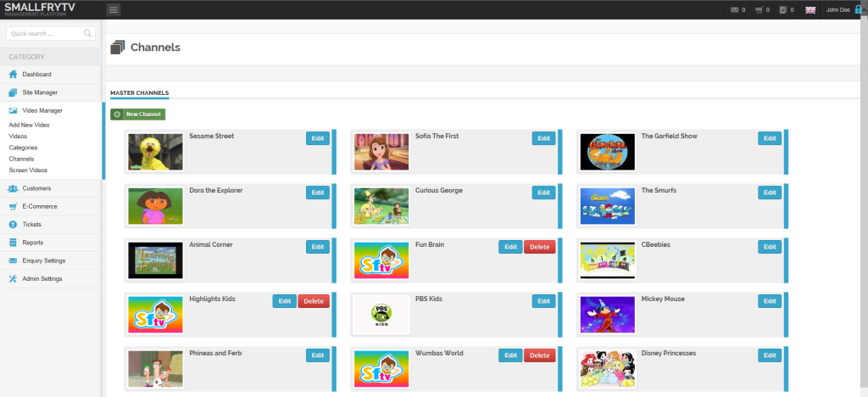
Task: Delete the Fun Brain channel
Action: [x=540, y=247]
